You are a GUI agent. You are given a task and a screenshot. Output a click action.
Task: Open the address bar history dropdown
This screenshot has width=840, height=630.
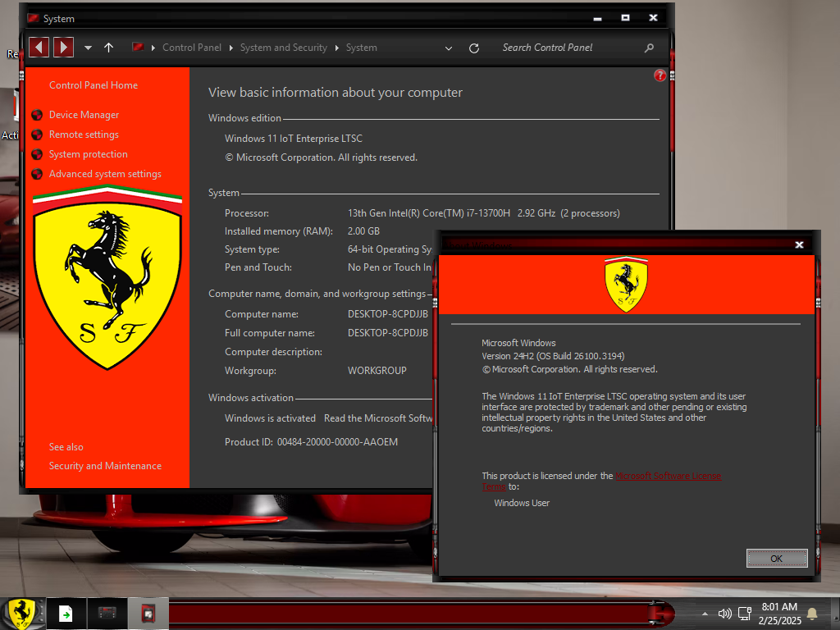coord(449,48)
